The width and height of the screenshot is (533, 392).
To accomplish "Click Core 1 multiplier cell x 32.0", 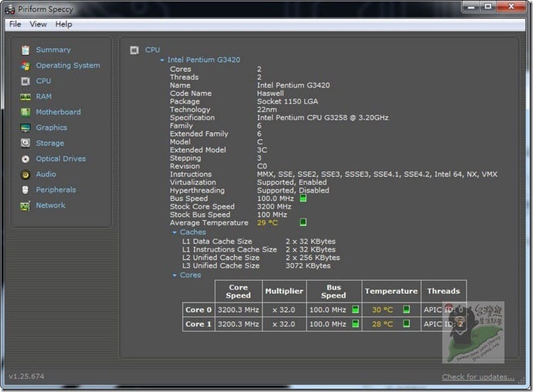I will pyautogui.click(x=284, y=324).
